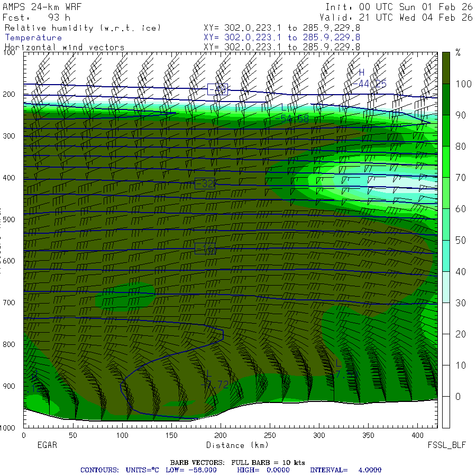Click the dark green colorbar segment between 90 and 100
This screenshot has height=476, width=476.
[446, 99]
